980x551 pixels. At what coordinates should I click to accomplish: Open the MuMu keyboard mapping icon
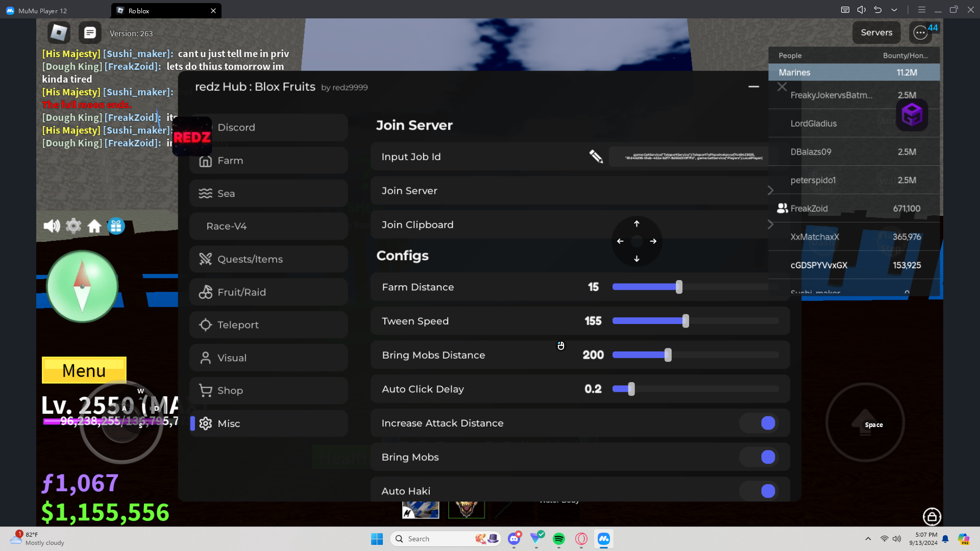pyautogui.click(x=845, y=10)
